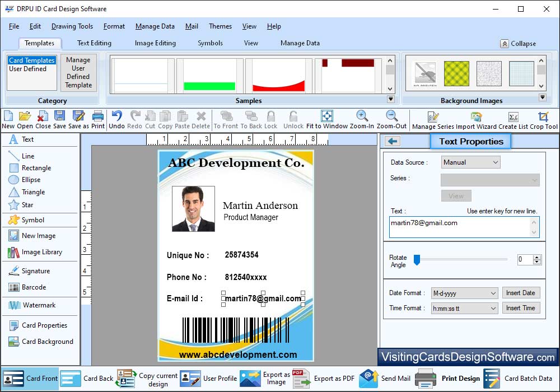
Task: Lock the selected object
Action: 270,120
